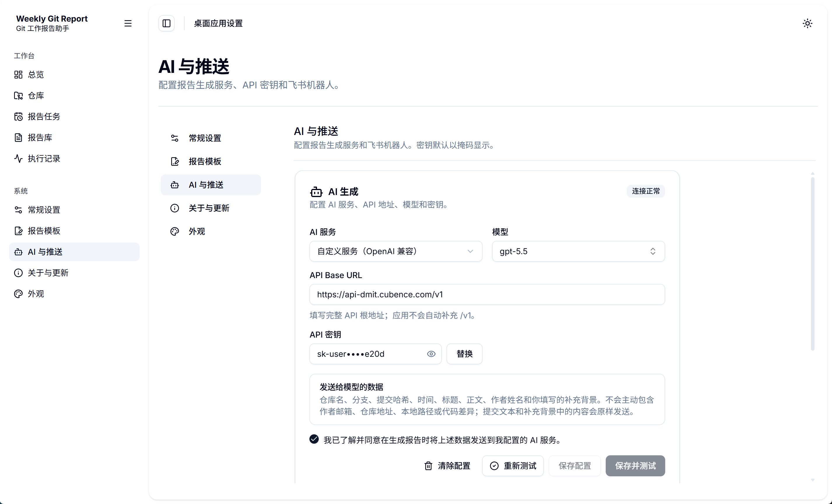Click the 执行记录 activity icon
Image resolution: width=832 pixels, height=504 pixels.
point(18,158)
